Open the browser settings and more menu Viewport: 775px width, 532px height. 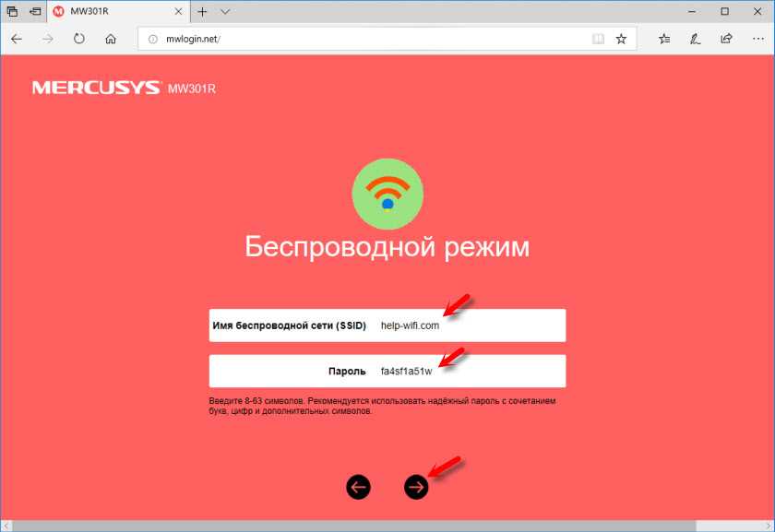tap(757, 39)
